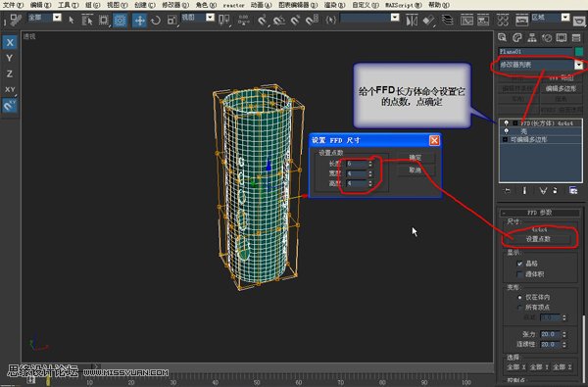Activate the Select and Move tool
This screenshot has height=387, width=588.
pyautogui.click(x=139, y=20)
